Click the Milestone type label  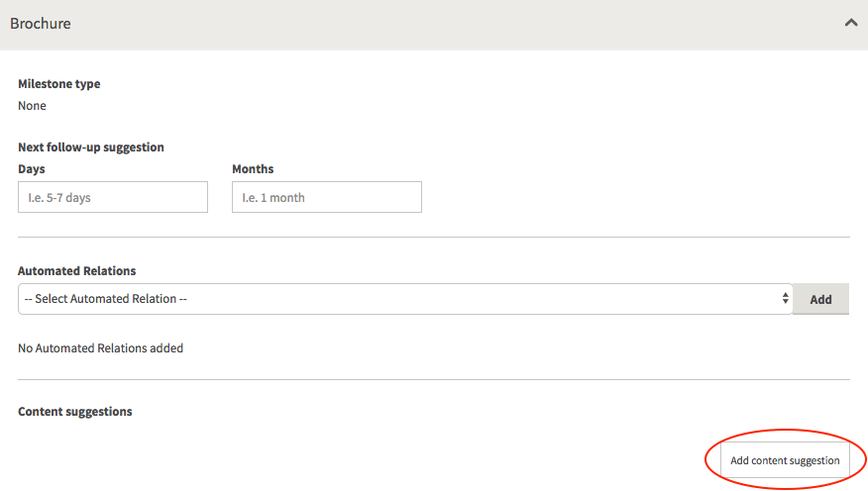tap(59, 83)
